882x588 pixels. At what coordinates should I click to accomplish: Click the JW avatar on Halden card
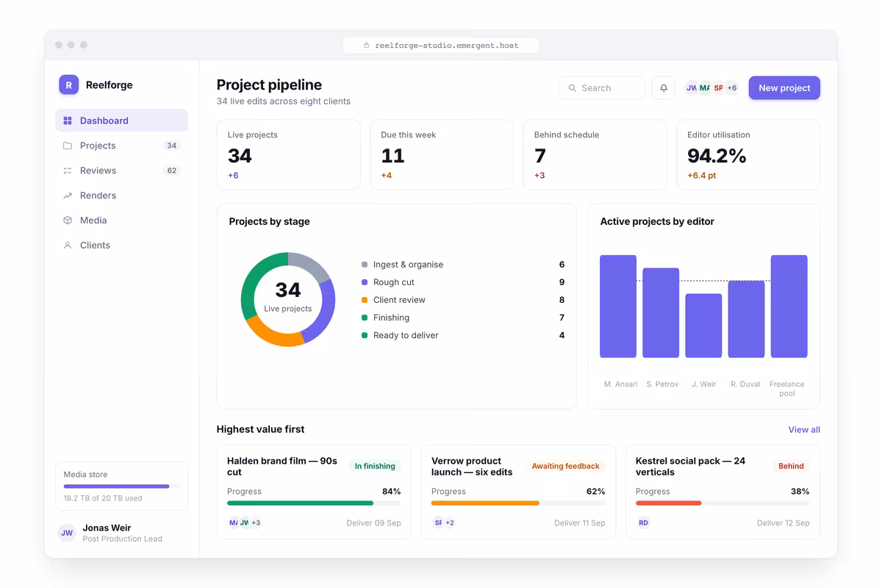point(244,523)
